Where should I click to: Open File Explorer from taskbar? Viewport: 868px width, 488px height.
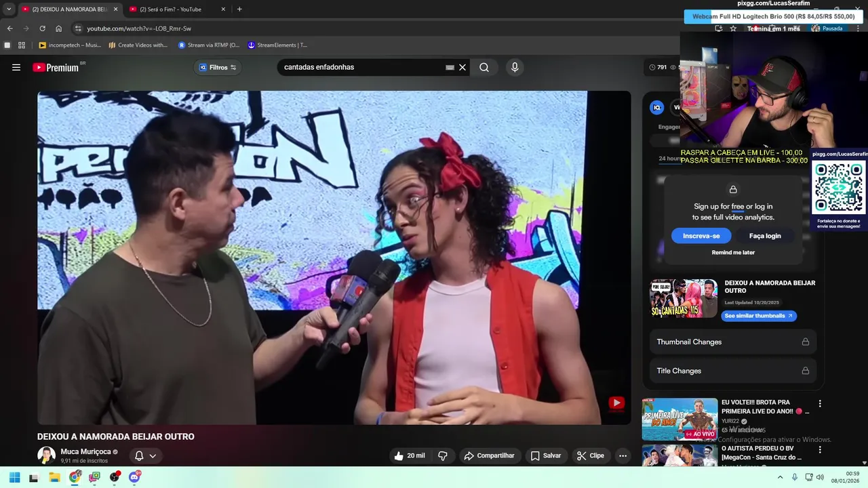pos(54,477)
